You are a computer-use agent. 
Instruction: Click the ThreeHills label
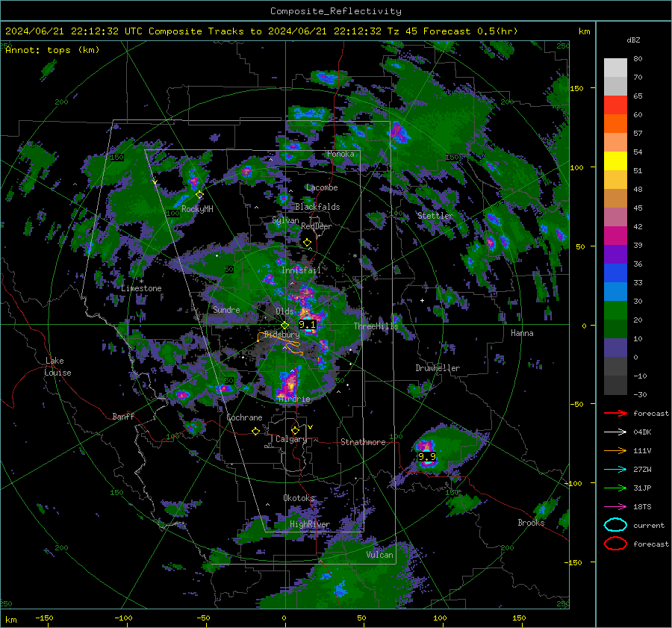376,326
